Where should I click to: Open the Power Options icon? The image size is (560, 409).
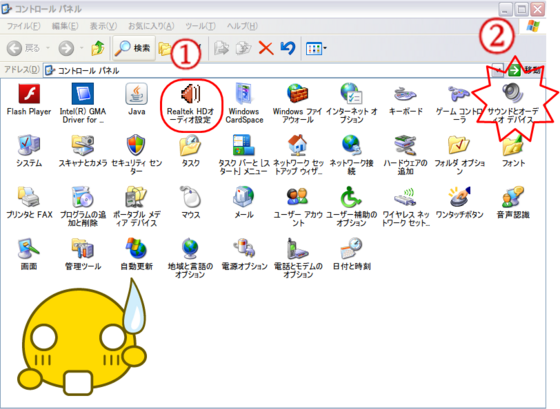click(244, 248)
